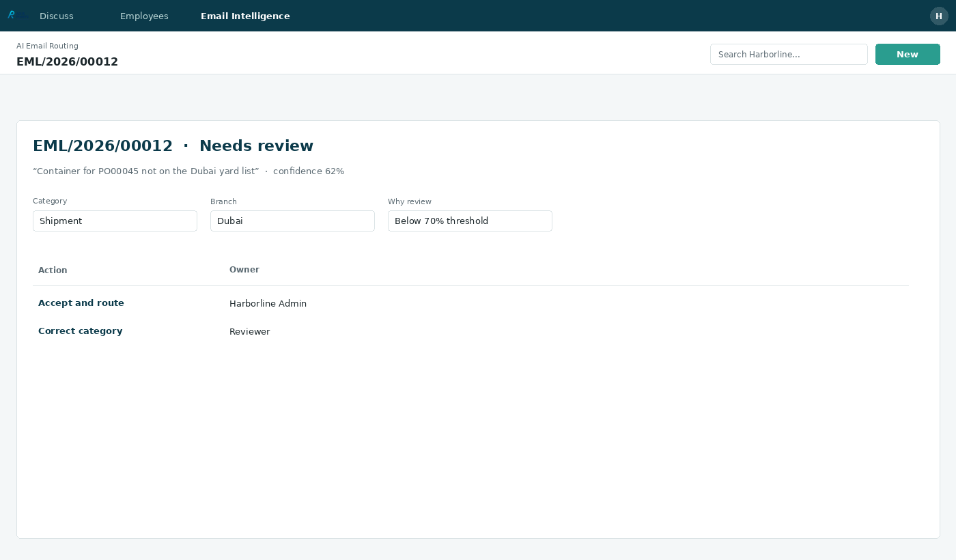Choose the Accept and route action

[x=81, y=303]
